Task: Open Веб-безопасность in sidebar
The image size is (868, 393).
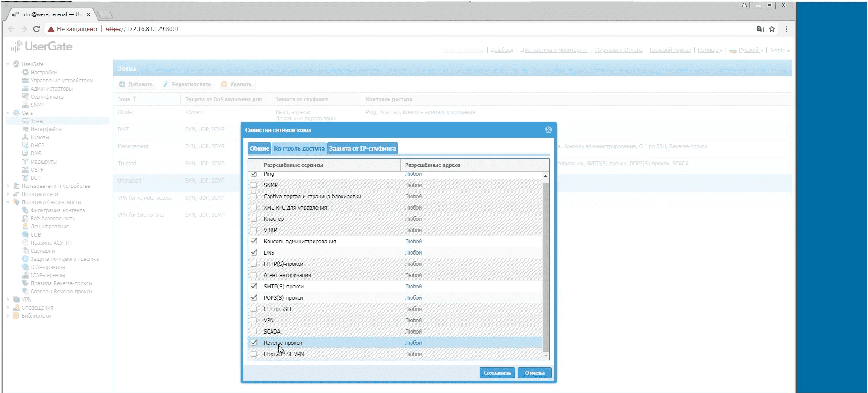Action: pyautogui.click(x=53, y=219)
